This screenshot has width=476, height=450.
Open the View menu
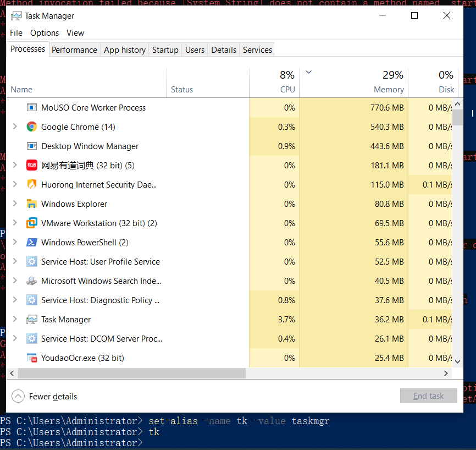(x=75, y=33)
